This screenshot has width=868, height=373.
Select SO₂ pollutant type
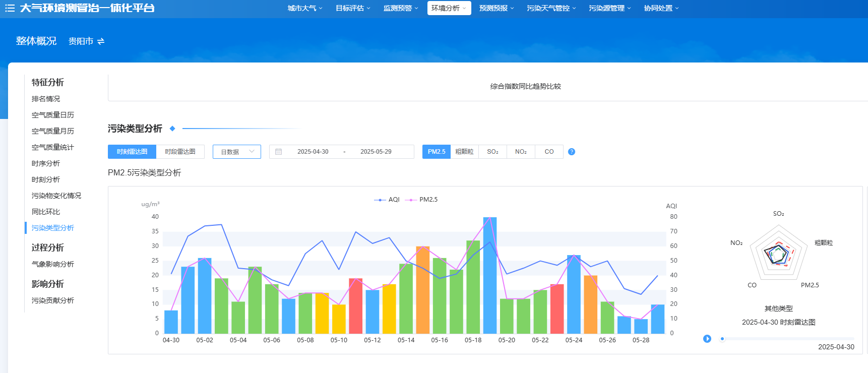tap(492, 152)
